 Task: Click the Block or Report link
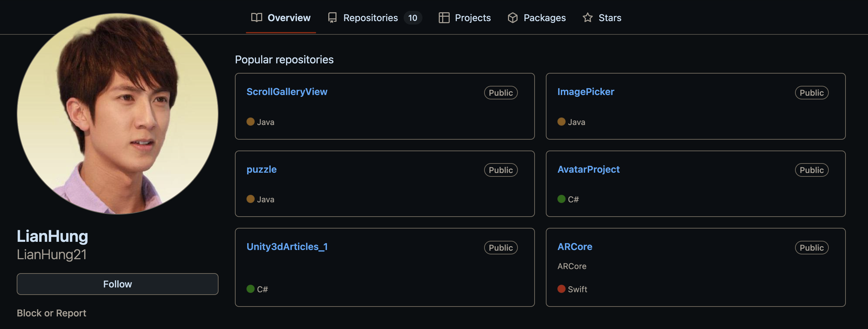[x=51, y=313]
